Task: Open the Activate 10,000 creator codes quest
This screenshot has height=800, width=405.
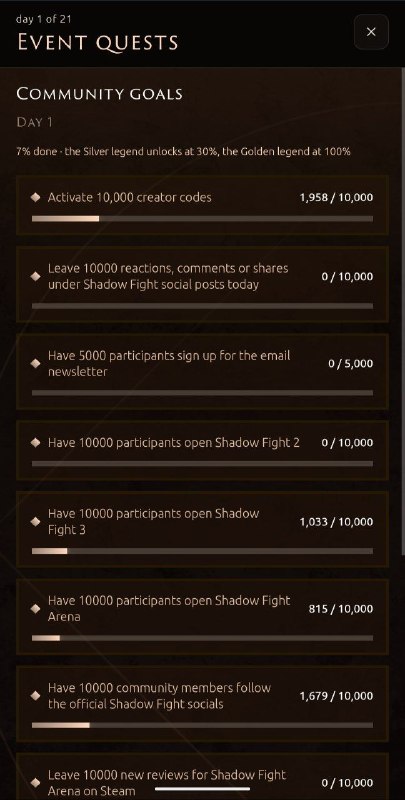Action: 202,205
